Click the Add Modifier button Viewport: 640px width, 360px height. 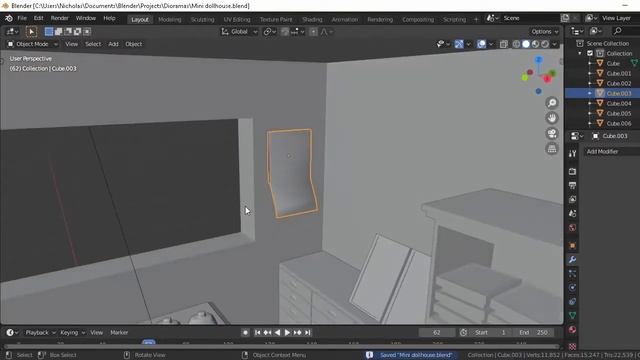(x=612, y=151)
